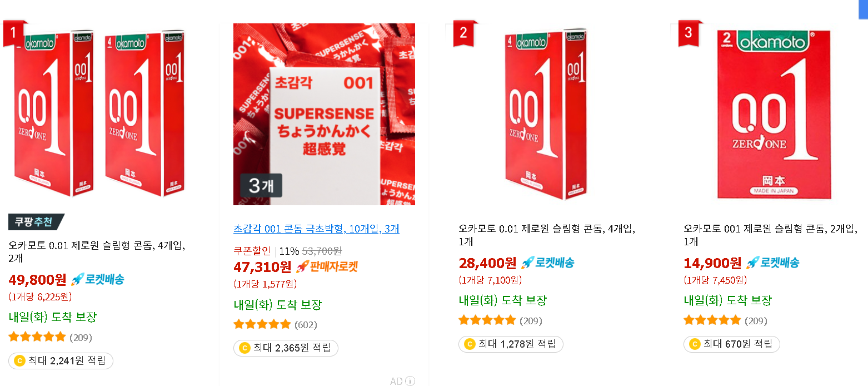Open 오카모토 0.01 제로원 4개입, 2개 title
Screen dimensions: 868x386
(97, 251)
